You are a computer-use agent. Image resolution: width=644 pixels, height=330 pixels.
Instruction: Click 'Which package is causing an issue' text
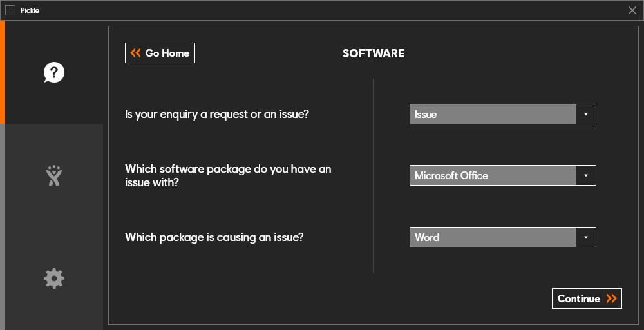click(x=214, y=237)
